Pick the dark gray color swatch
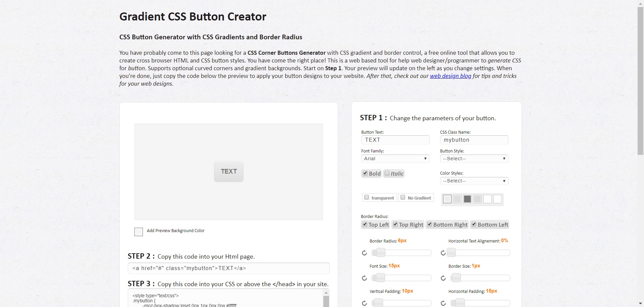 (x=467, y=199)
